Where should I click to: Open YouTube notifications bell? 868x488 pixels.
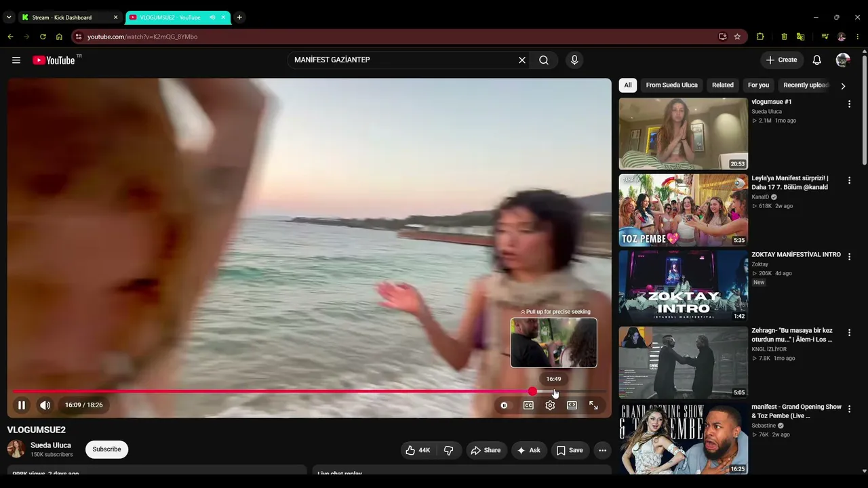817,60
